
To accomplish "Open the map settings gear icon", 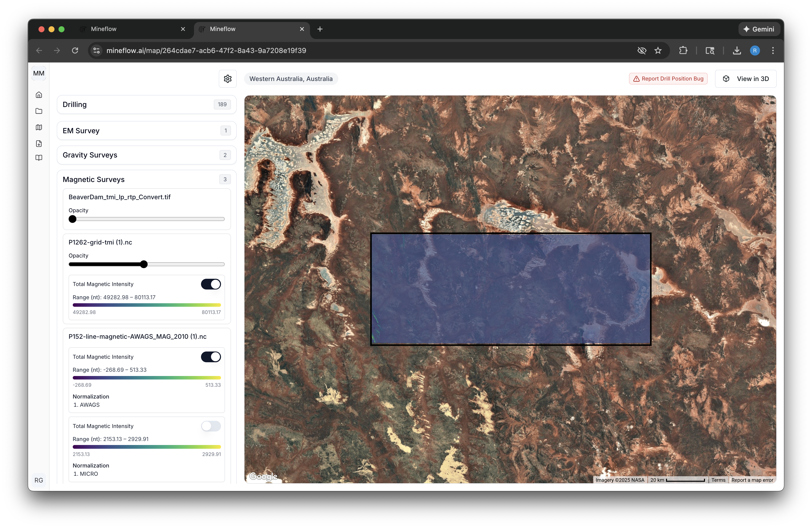I will coord(227,78).
